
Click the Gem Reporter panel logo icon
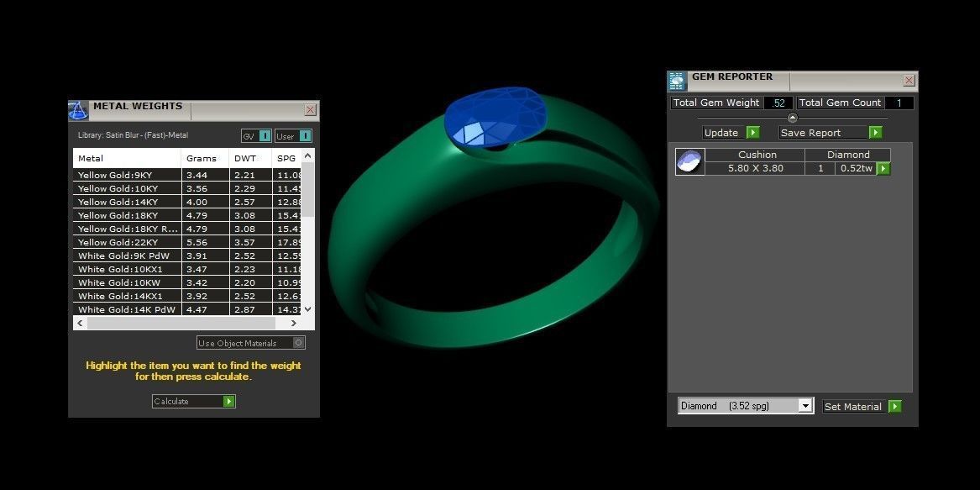click(x=677, y=82)
